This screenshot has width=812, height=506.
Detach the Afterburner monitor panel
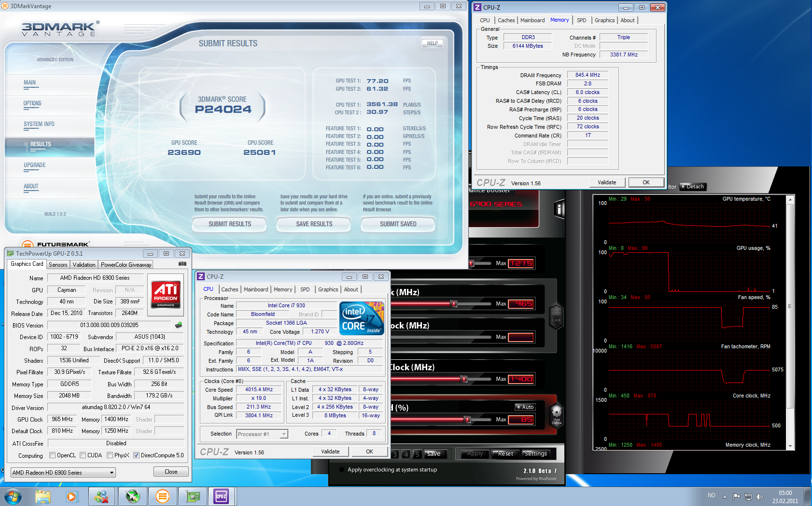coord(693,187)
